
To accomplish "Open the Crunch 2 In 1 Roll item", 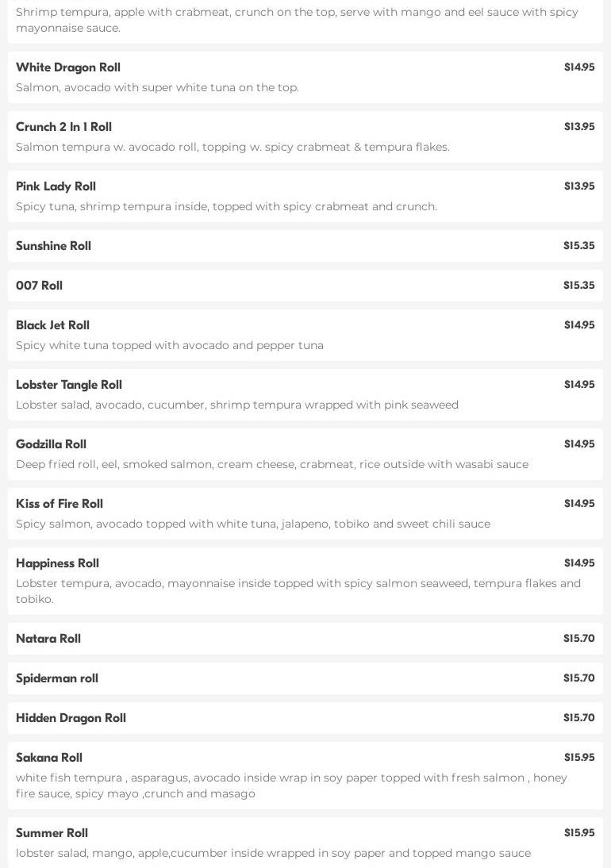I will [x=63, y=127].
